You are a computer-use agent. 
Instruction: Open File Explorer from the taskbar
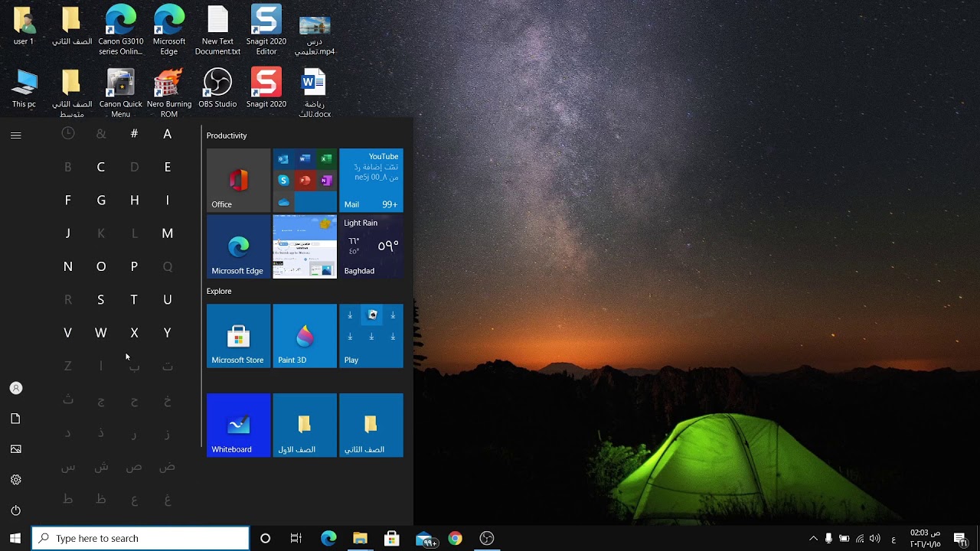(360, 539)
